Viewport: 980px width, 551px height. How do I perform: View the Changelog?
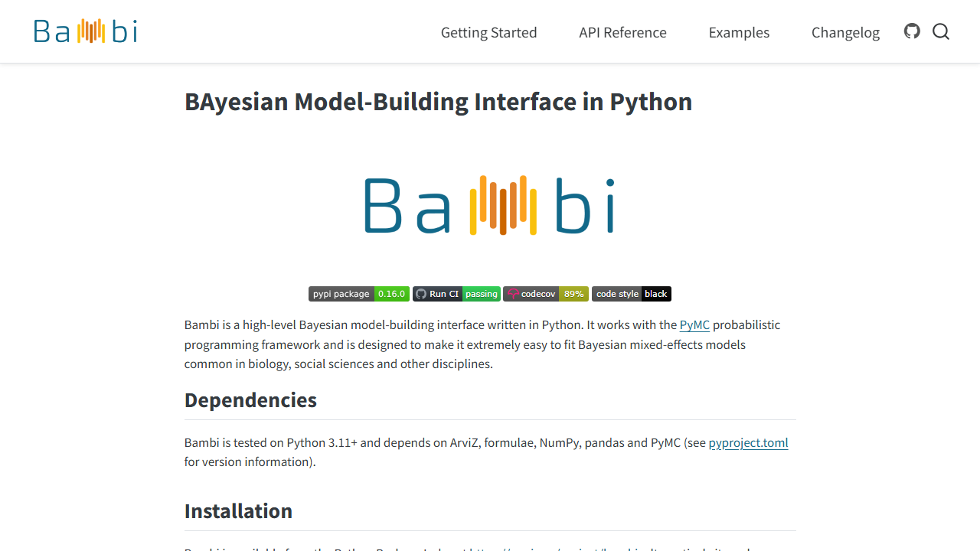(x=845, y=32)
